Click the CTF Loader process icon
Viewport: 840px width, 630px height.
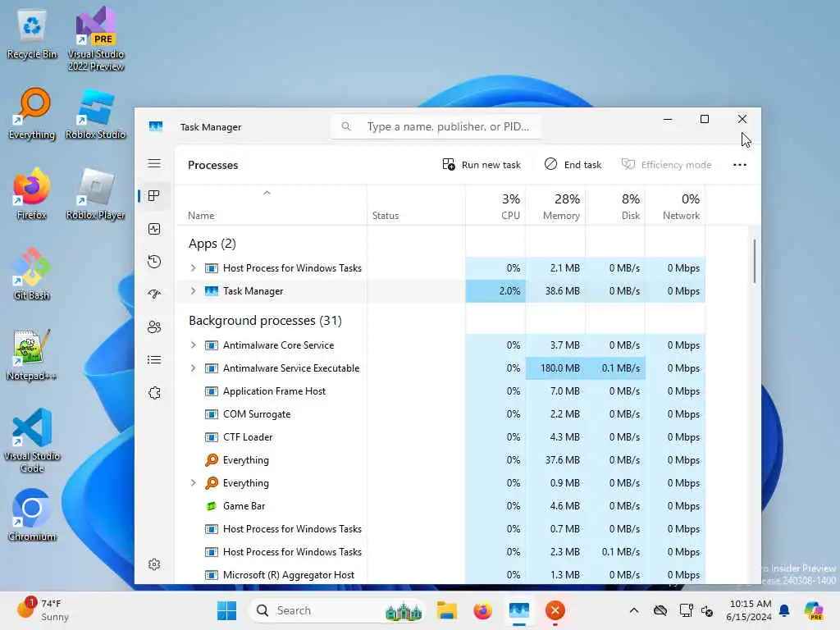211,437
